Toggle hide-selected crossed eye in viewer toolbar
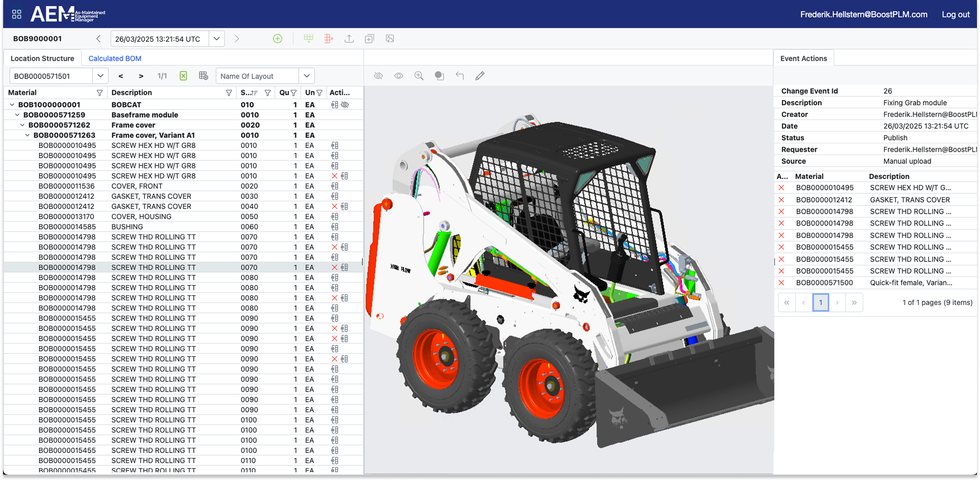980x481 pixels. click(x=378, y=76)
